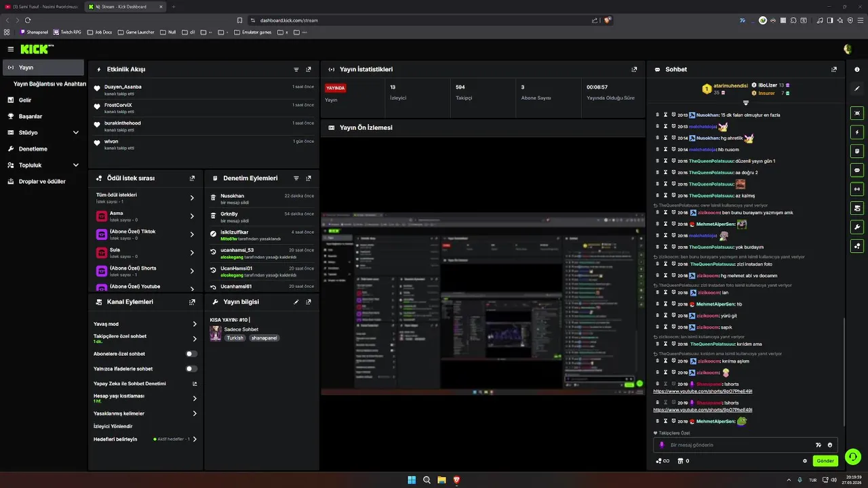Toggle Abonelere özel sohbet switch

pos(192,354)
